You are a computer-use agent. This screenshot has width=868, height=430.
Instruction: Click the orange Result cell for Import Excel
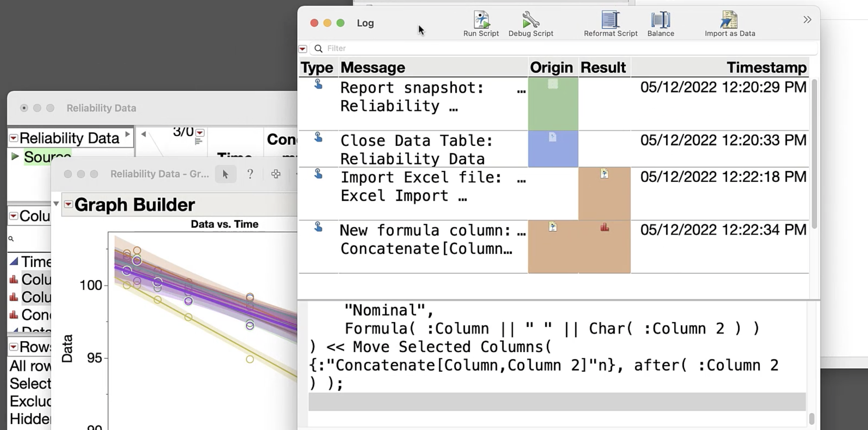click(604, 194)
